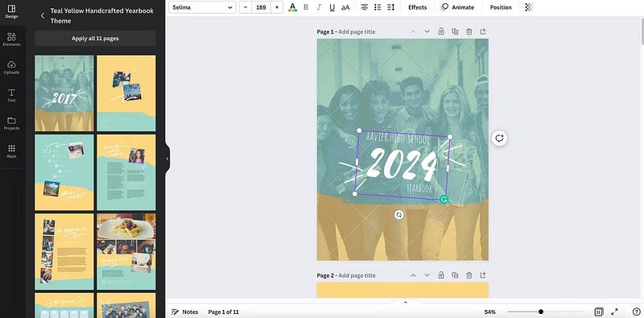Screen dimensions: 644x318
Task: Select the template with woman's portrait
Action: tap(126, 172)
